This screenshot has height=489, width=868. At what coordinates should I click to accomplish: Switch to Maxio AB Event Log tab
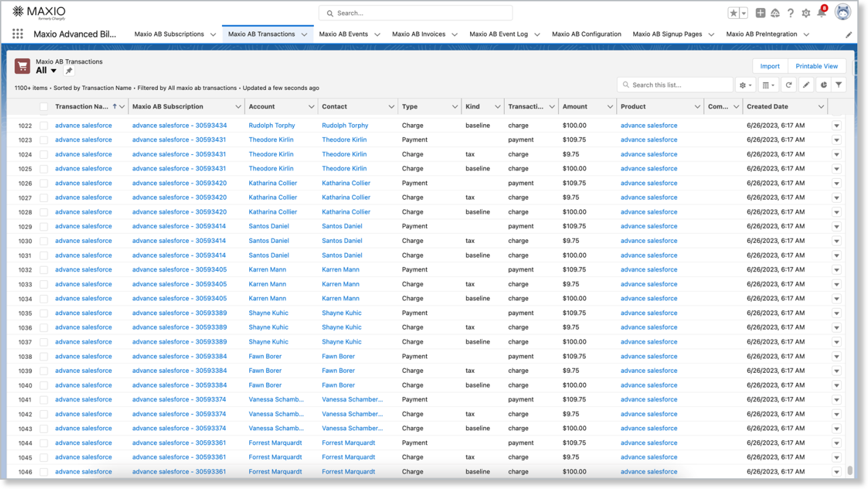coord(499,34)
